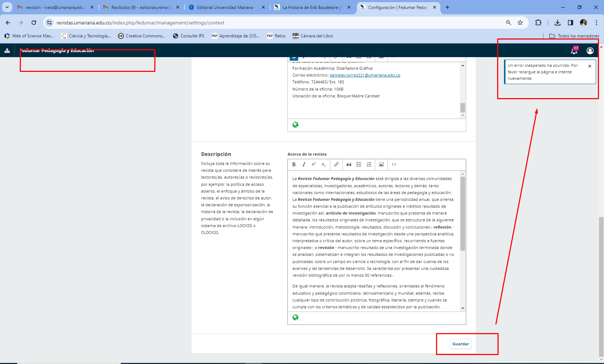Toggle bold in Acerca de la revista editor
The height and width of the screenshot is (364, 604).
[294, 165]
